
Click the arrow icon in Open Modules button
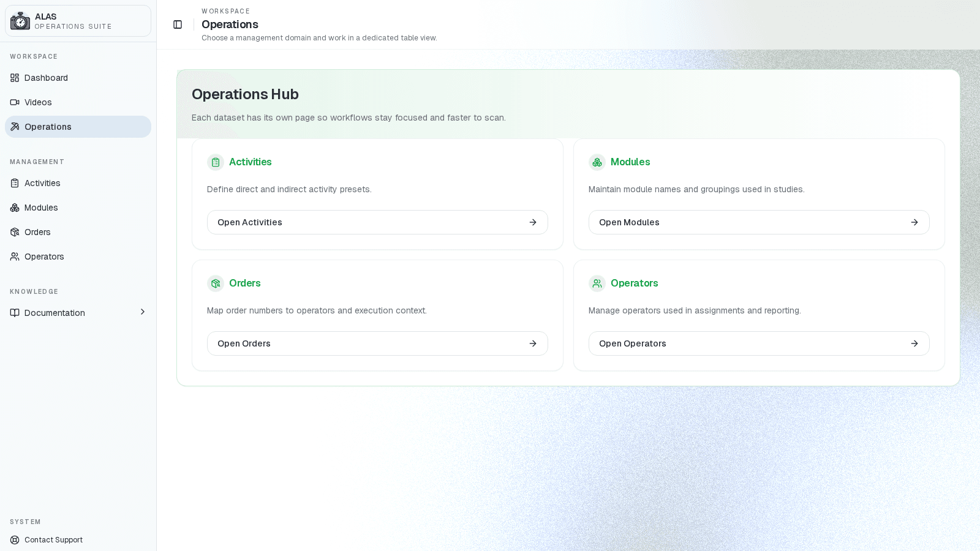[x=914, y=222]
